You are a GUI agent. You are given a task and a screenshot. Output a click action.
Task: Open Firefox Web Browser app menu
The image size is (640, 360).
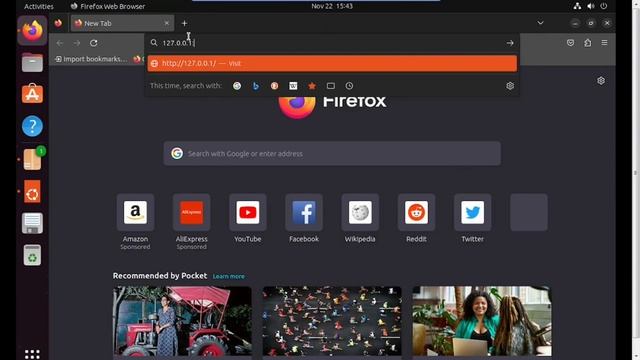[108, 6]
